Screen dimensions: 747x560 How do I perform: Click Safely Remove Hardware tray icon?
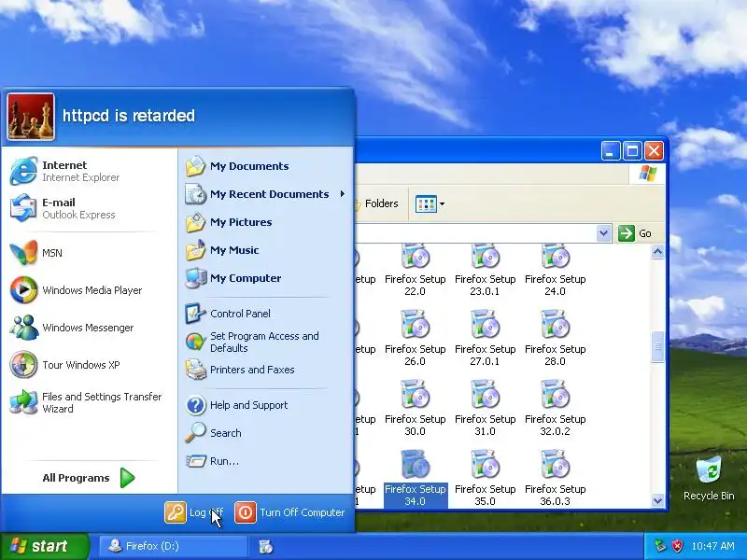(x=660, y=546)
